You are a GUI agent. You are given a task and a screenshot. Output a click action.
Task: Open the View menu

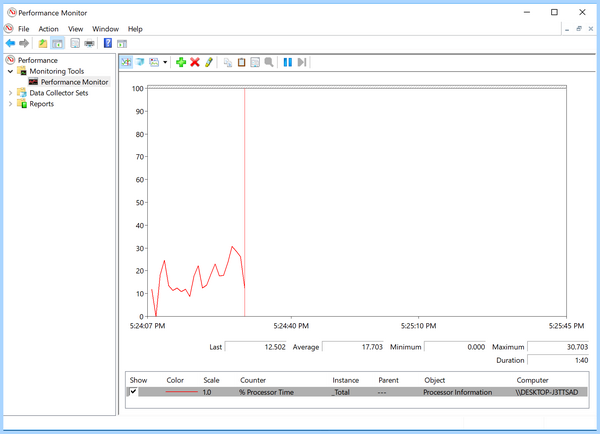point(75,29)
